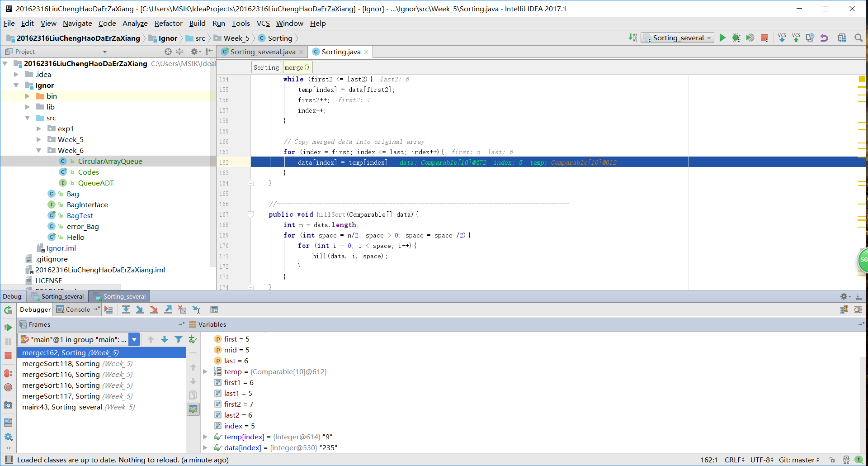Stop debugging with red square in debug sidebar

(8, 356)
